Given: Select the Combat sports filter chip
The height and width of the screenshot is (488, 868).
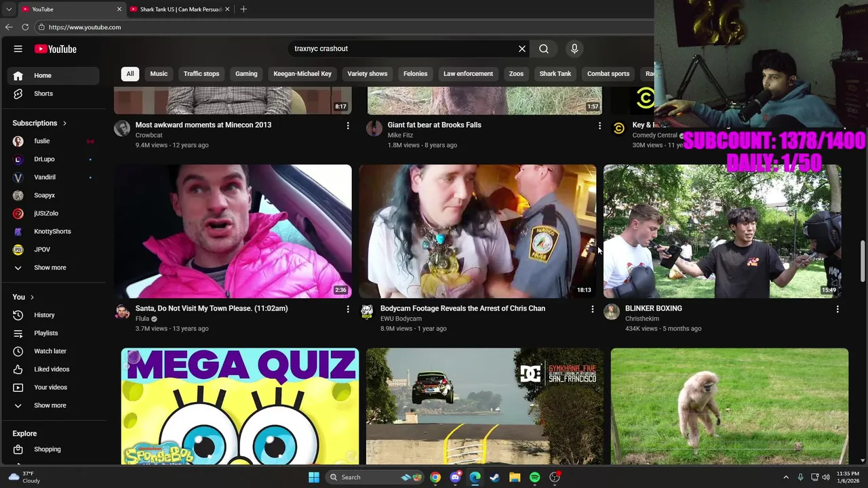Looking at the screenshot, I should point(608,74).
